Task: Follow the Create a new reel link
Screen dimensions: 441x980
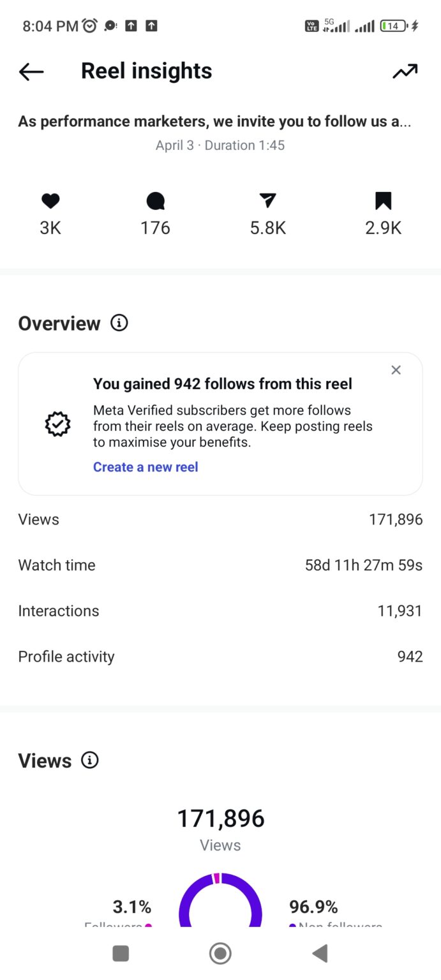Action: (146, 467)
